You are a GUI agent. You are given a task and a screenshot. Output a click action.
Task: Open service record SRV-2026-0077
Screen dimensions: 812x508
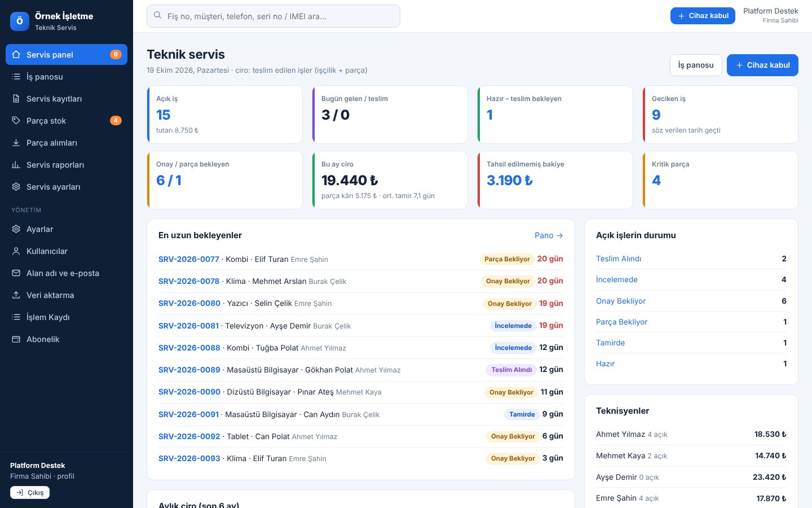click(x=189, y=259)
